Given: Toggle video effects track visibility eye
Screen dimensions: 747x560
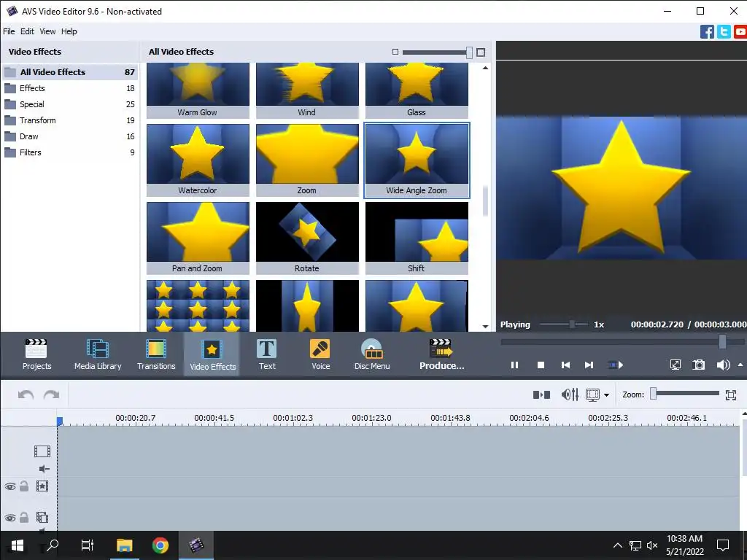Looking at the screenshot, I should pos(10,486).
